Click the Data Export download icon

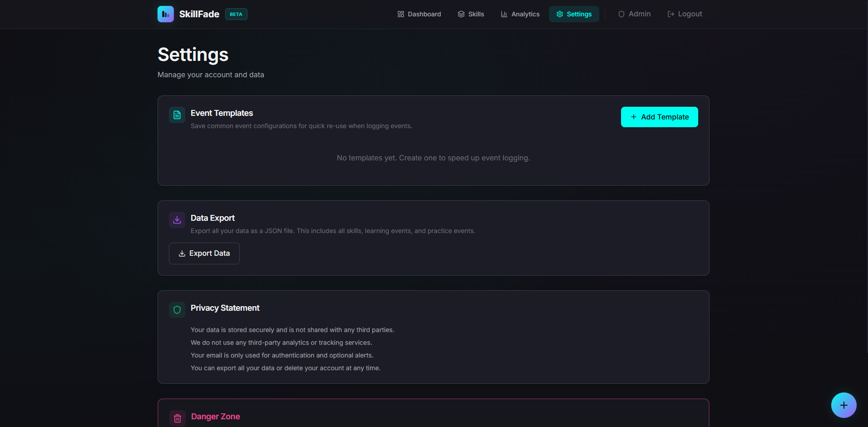pos(177,219)
